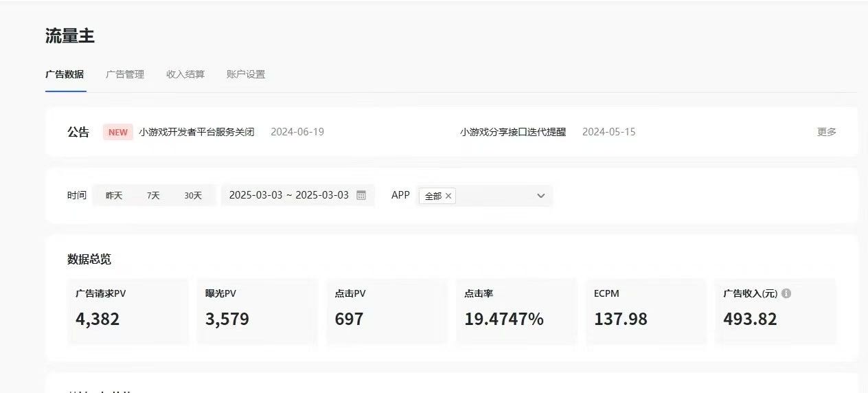
Task: Pick the 30天 time range
Action: point(193,195)
